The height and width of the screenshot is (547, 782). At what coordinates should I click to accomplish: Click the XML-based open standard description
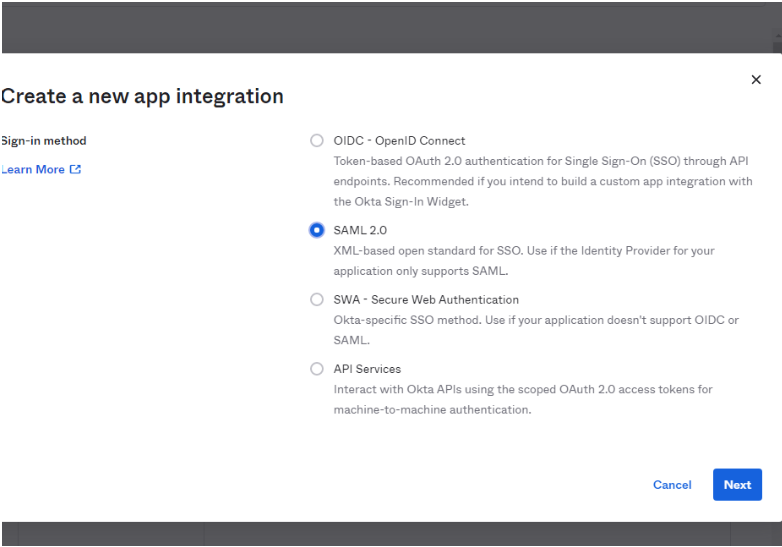(524, 260)
